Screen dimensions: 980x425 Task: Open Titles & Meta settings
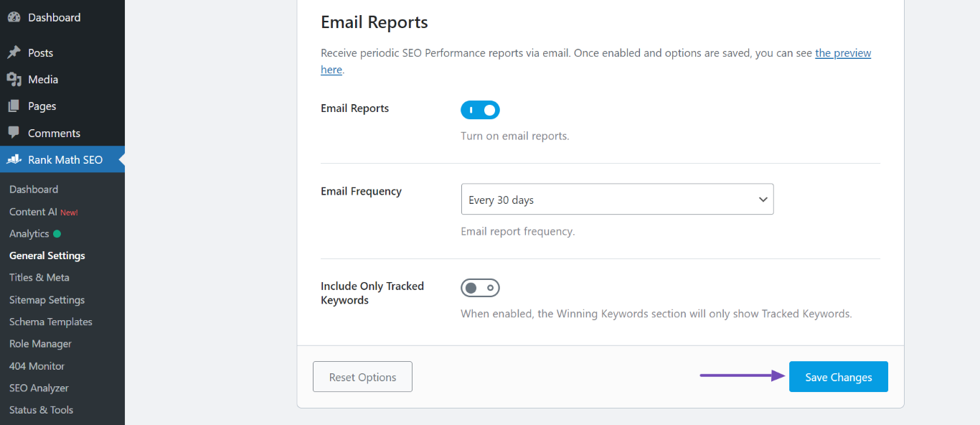39,277
